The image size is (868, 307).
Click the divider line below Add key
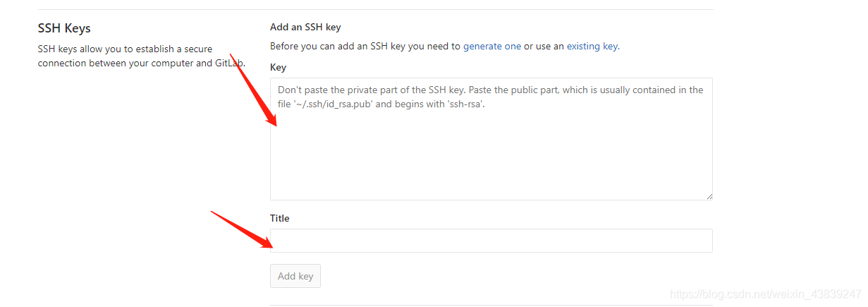click(x=491, y=306)
